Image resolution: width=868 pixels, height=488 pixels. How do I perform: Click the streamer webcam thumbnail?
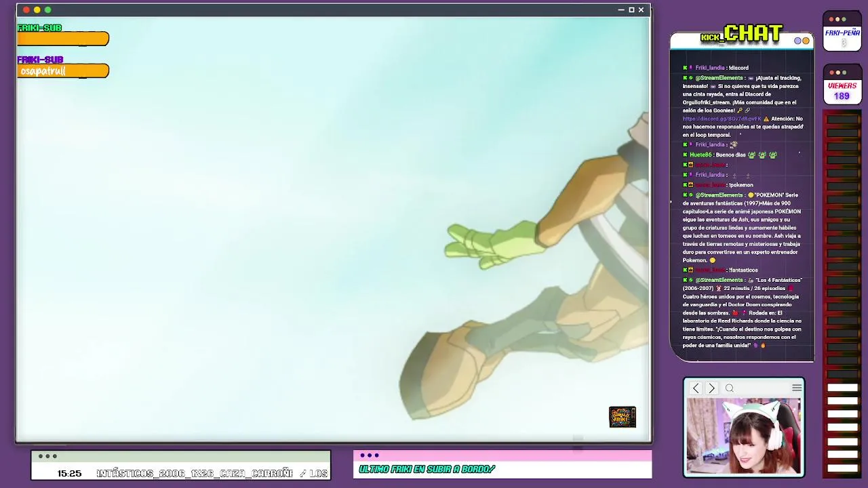(744, 436)
